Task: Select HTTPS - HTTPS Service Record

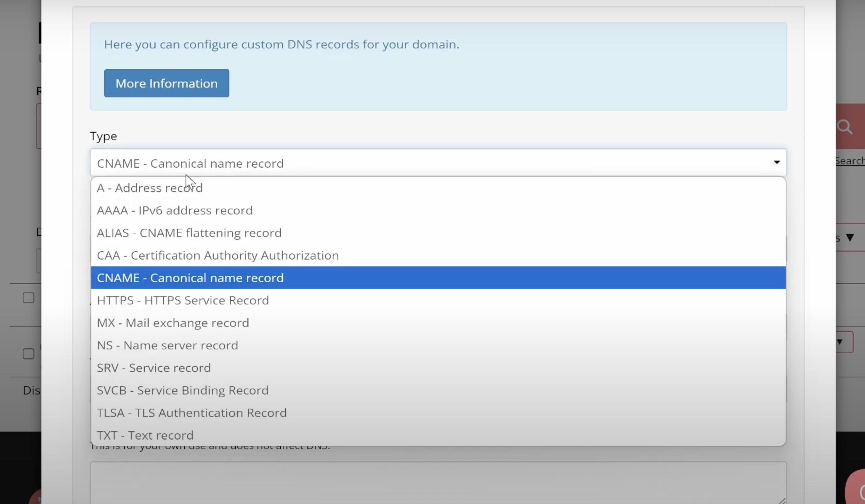Action: click(183, 300)
